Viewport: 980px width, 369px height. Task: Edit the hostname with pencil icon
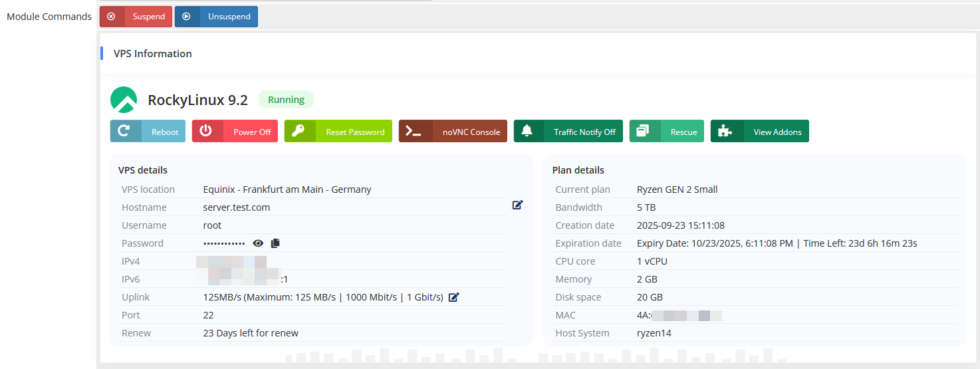coord(517,205)
